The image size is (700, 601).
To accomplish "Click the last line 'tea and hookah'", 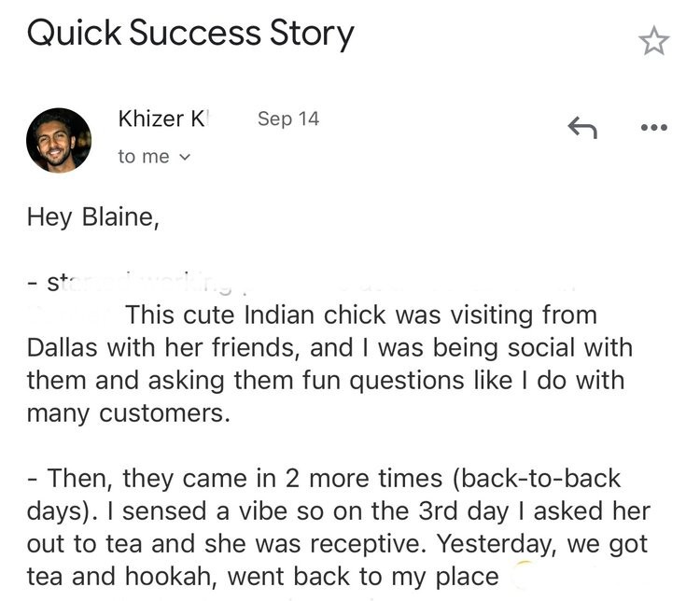I will pos(262,577).
